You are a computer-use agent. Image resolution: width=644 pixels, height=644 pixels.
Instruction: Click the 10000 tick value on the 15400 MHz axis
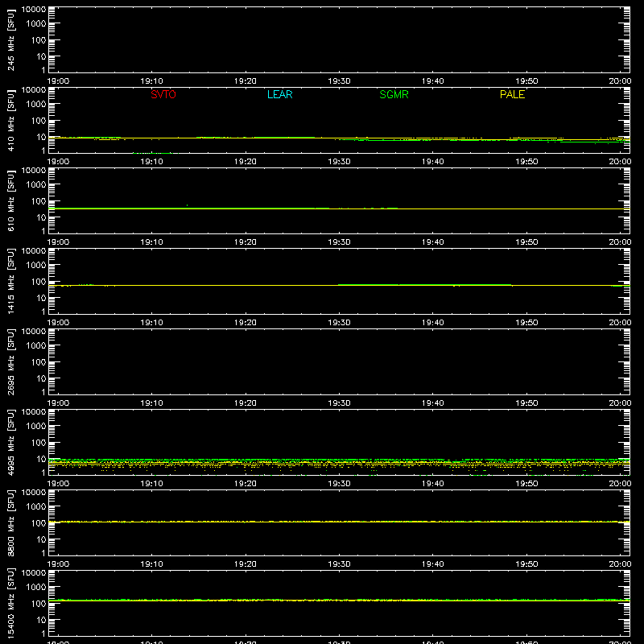(34, 573)
